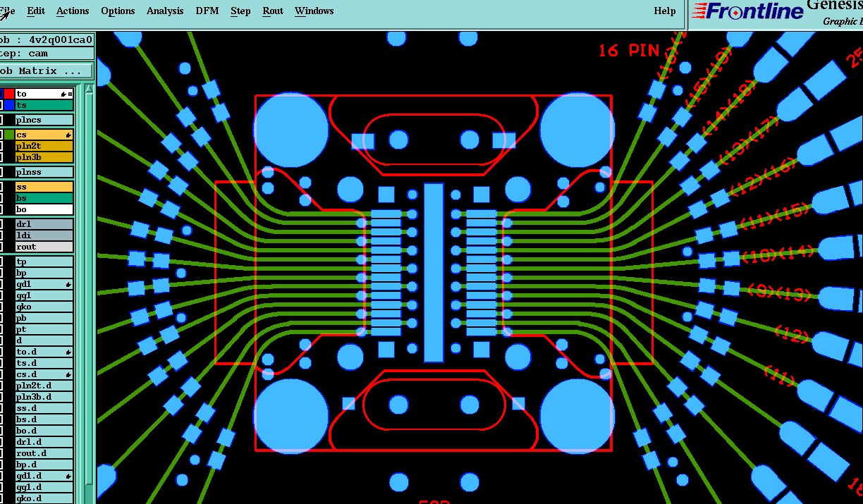The width and height of the screenshot is (863, 504).
Task: Select the layer named 'bs'
Action: tap(44, 198)
